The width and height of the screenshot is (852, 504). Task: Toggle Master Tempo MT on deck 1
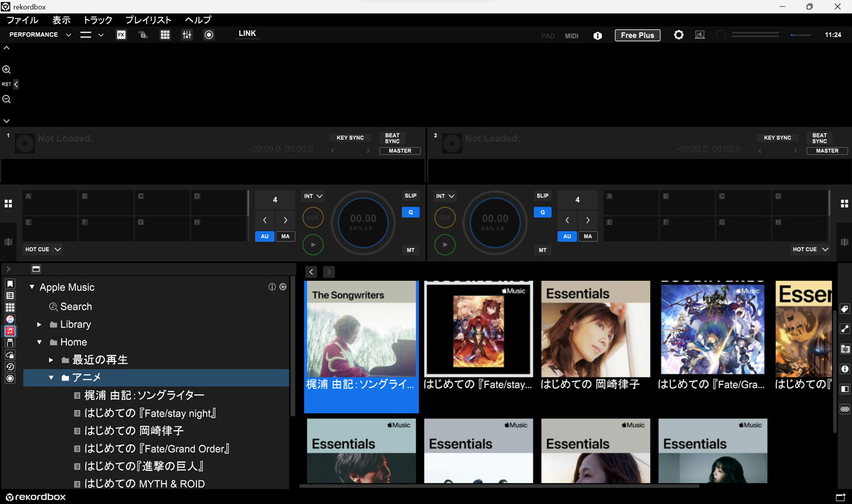tap(411, 250)
